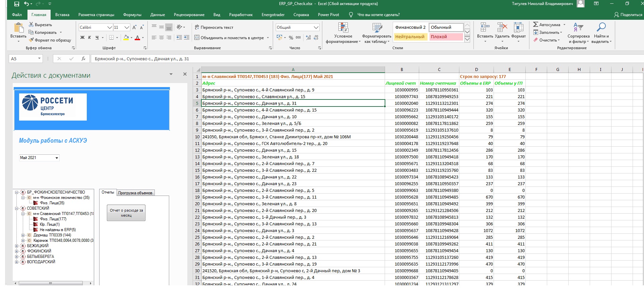Open the Формулы ribbon tab
644x288 pixels.
132,15
